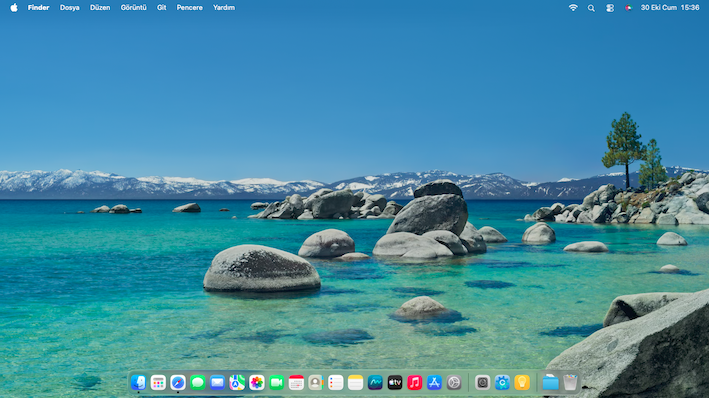The image size is (709, 398).
Task: Open Spotlight search magnifier icon
Action: (591, 8)
